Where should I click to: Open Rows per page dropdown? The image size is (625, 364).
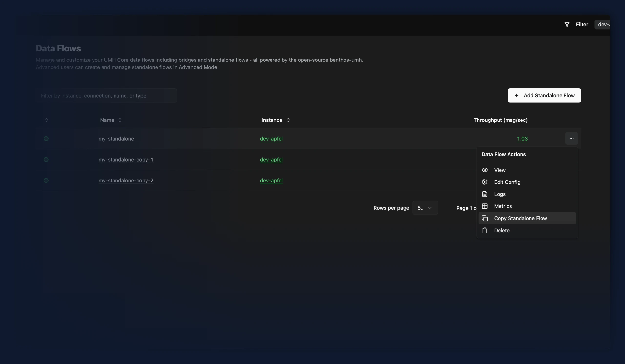tap(425, 208)
